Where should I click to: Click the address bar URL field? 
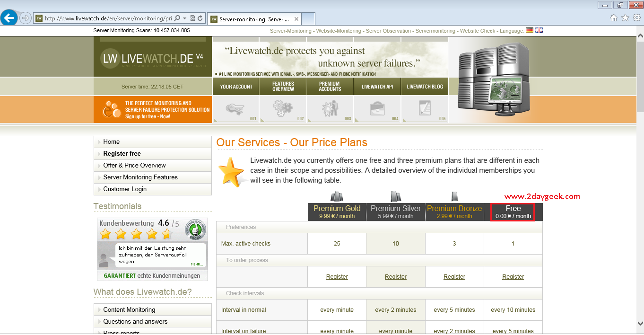click(x=108, y=18)
